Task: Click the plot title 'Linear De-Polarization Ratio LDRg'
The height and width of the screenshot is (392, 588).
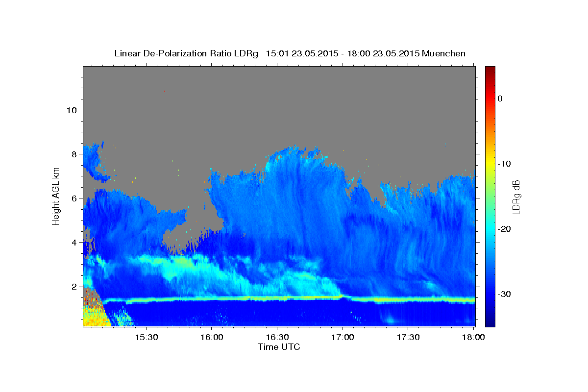Action: (x=186, y=53)
